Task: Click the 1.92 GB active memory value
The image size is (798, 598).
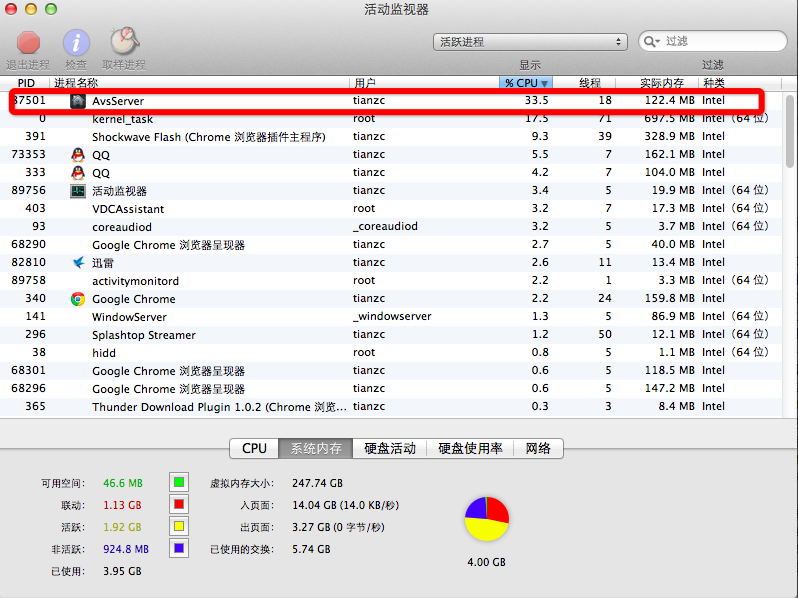Action: [x=122, y=527]
